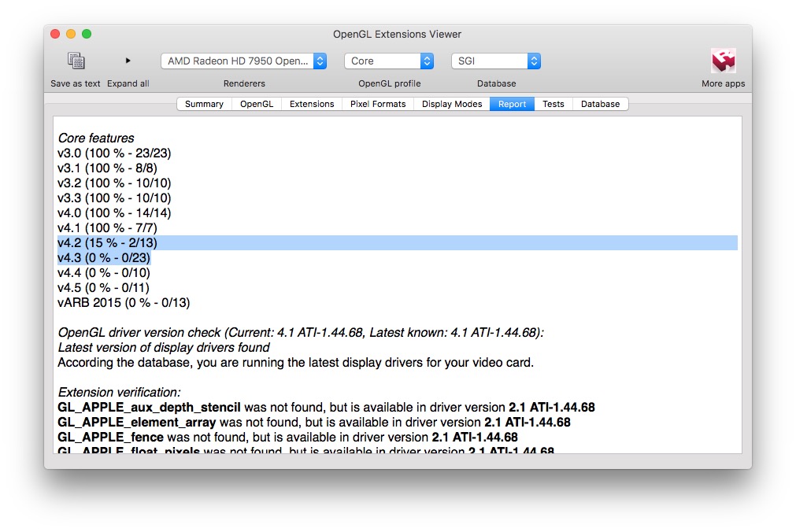Click the Expand all triangle icon

pyautogui.click(x=128, y=61)
